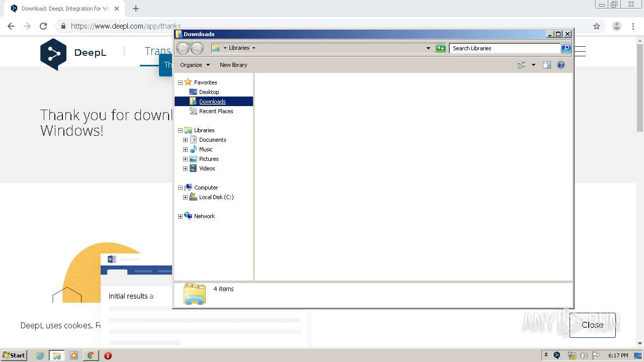Click the DeepL logo on webpage
The width and height of the screenshot is (644, 362).
(73, 53)
